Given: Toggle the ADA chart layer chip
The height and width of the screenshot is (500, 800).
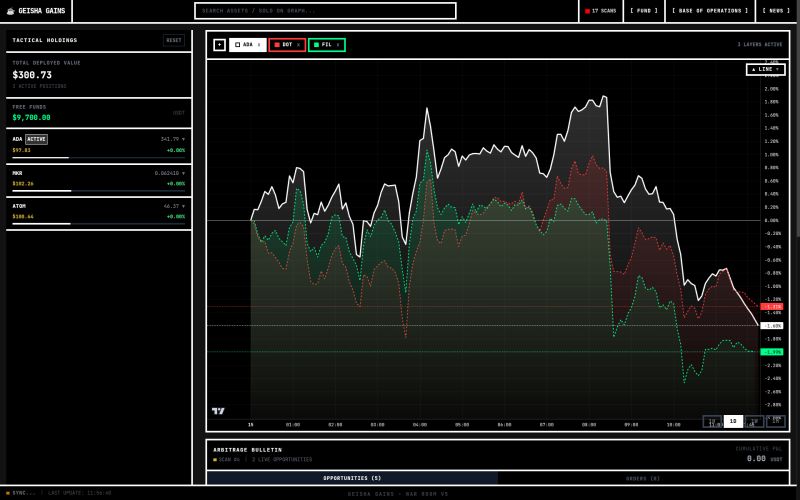Looking at the screenshot, I should coord(247,45).
